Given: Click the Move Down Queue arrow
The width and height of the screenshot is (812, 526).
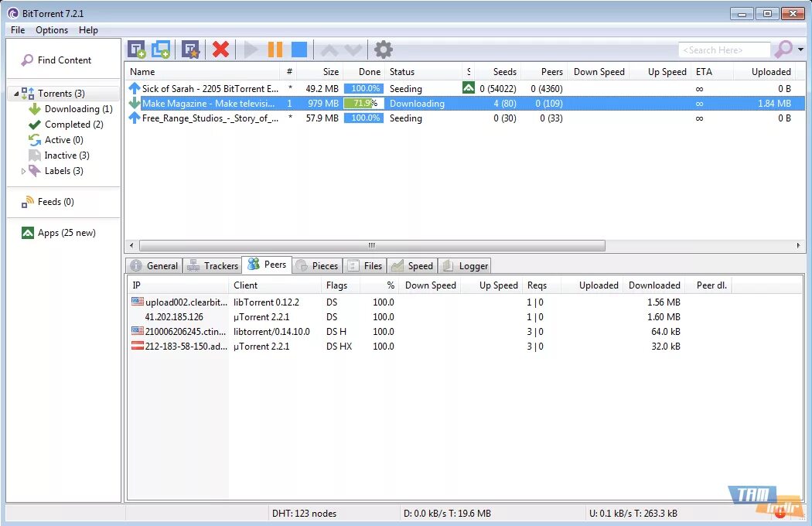Looking at the screenshot, I should (x=353, y=50).
